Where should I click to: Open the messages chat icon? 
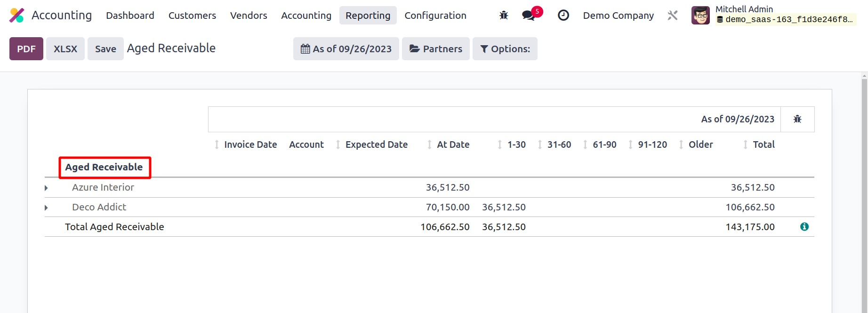point(529,16)
